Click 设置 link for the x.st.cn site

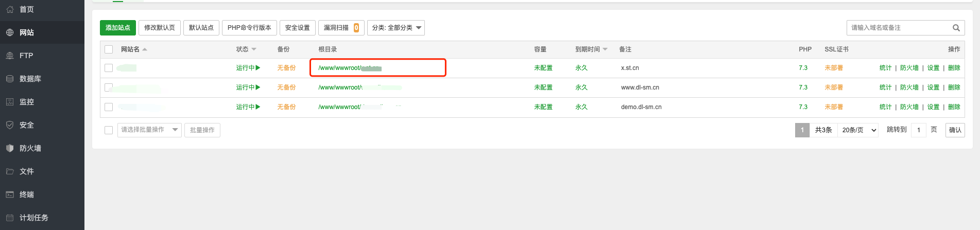coord(933,68)
